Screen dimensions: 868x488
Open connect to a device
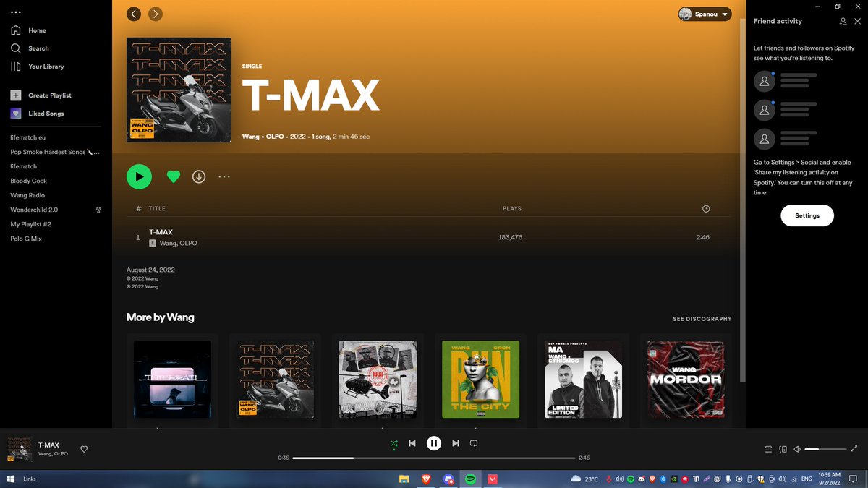pyautogui.click(x=783, y=449)
